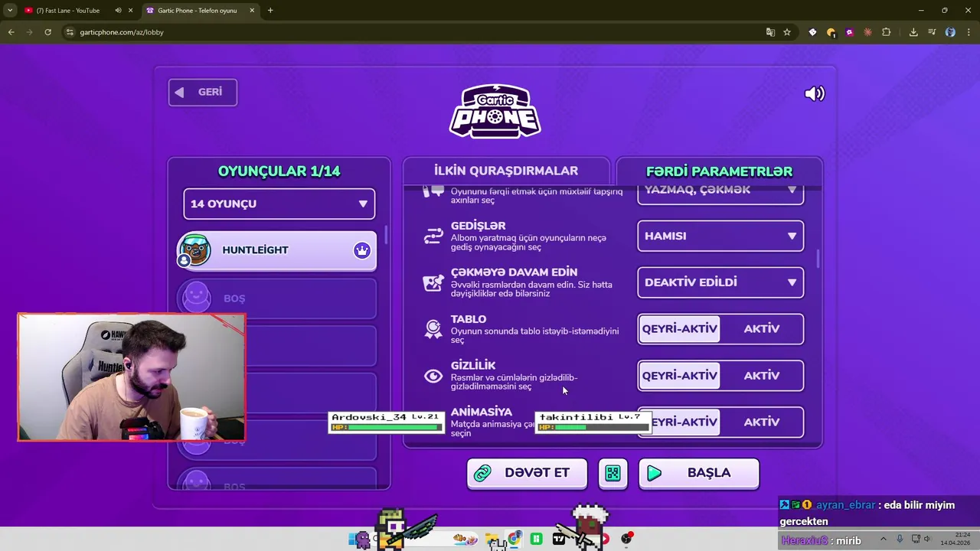Click the Başla start button
This screenshot has width=980, height=551.
(698, 474)
